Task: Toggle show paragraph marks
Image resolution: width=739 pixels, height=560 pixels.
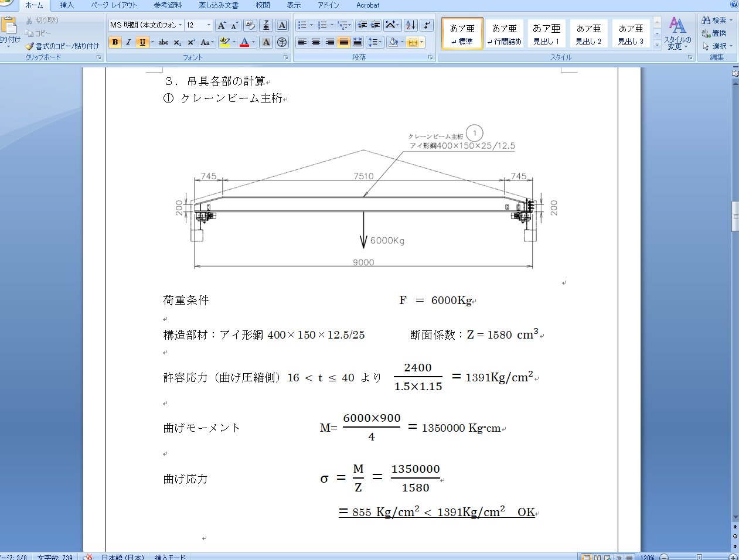Action: [x=427, y=25]
